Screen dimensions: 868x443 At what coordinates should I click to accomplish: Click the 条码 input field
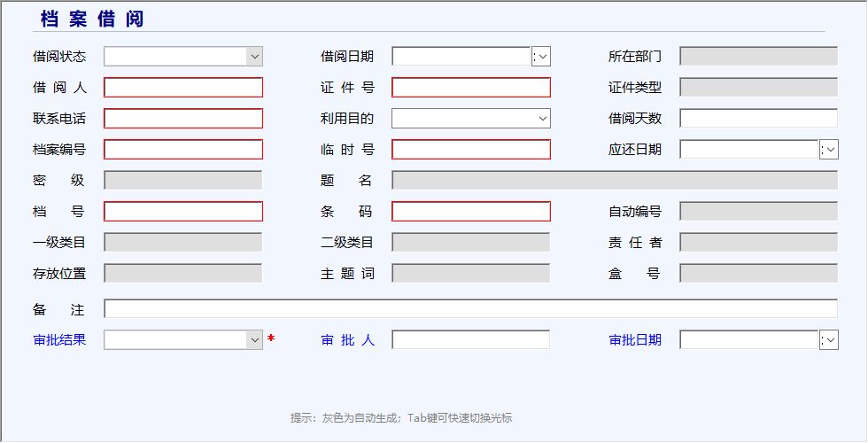pos(471,212)
